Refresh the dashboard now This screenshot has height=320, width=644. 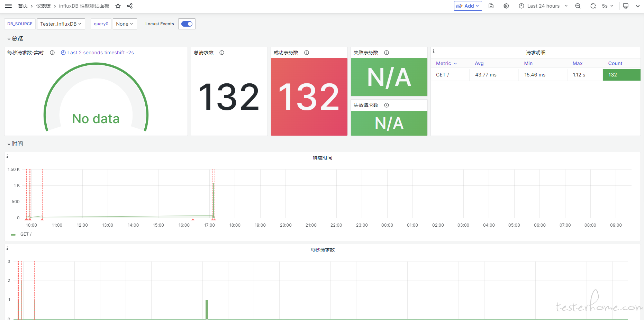[x=593, y=6]
